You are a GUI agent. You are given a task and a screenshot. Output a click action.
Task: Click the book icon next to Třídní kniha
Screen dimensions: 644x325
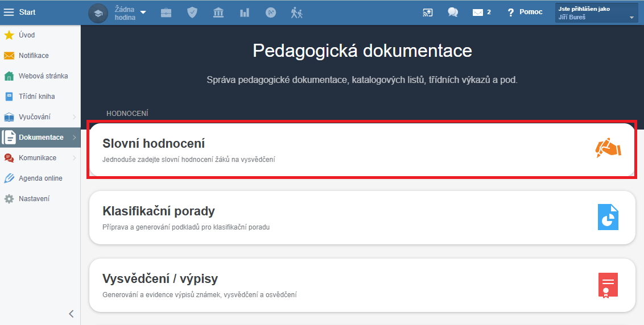pos(9,97)
